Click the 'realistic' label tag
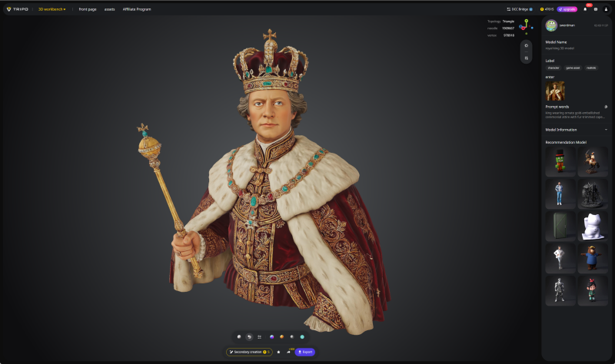 click(591, 68)
